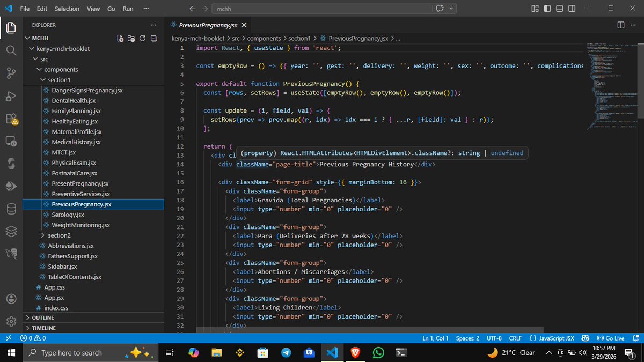
Task: Open the Accounts menu icon
Action: (11, 299)
